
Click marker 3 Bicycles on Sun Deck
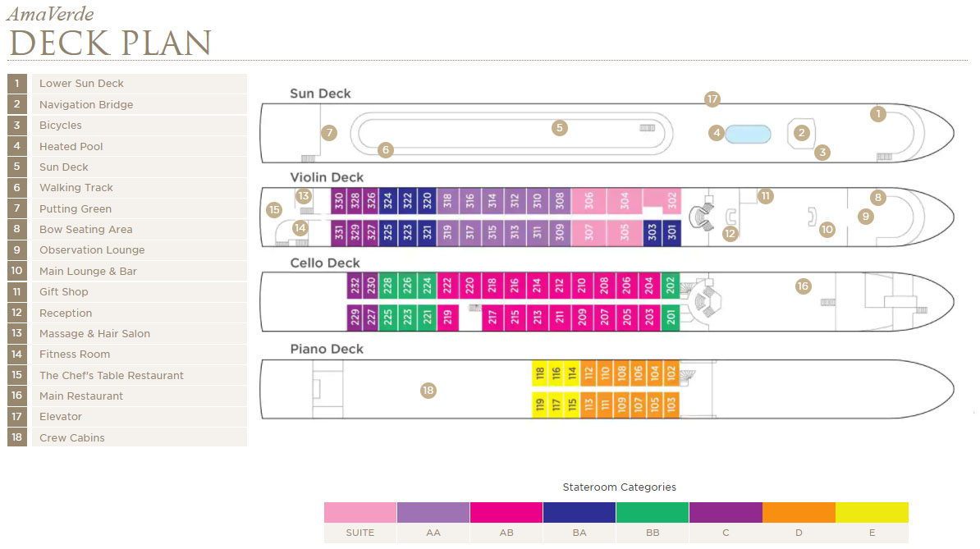click(822, 152)
